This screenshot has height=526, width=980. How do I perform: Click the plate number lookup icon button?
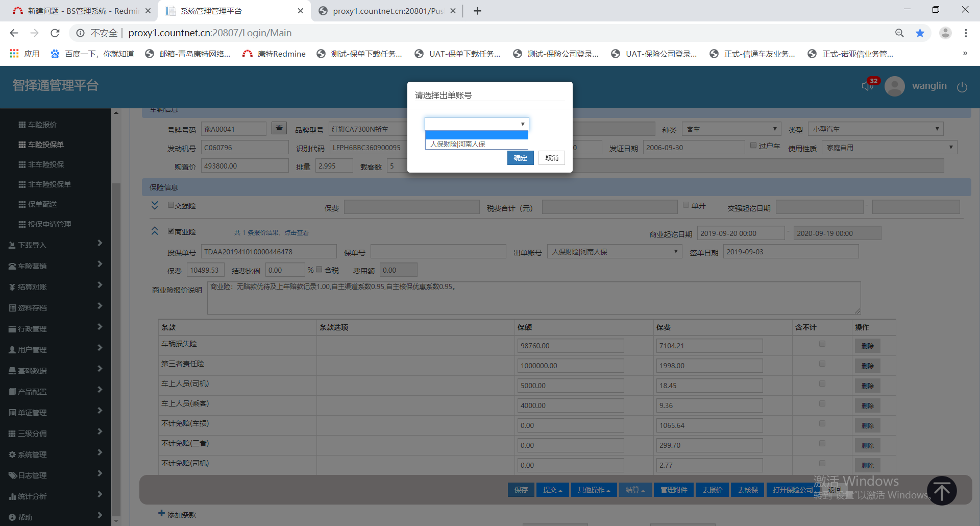279,129
